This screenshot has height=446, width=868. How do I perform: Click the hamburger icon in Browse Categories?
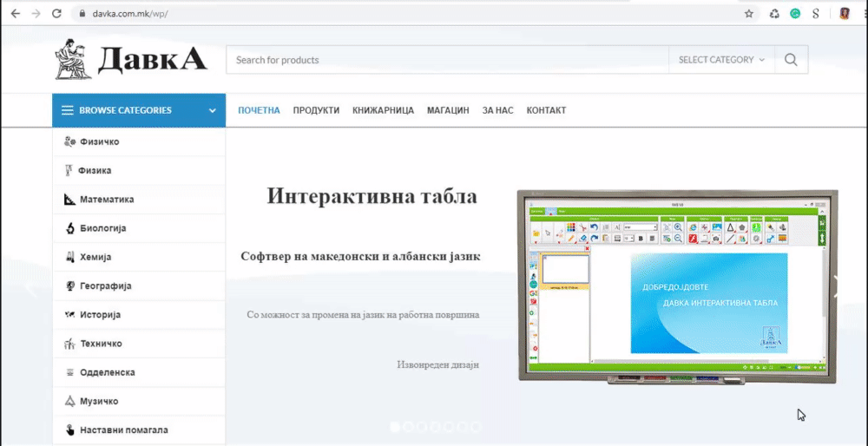(68, 110)
